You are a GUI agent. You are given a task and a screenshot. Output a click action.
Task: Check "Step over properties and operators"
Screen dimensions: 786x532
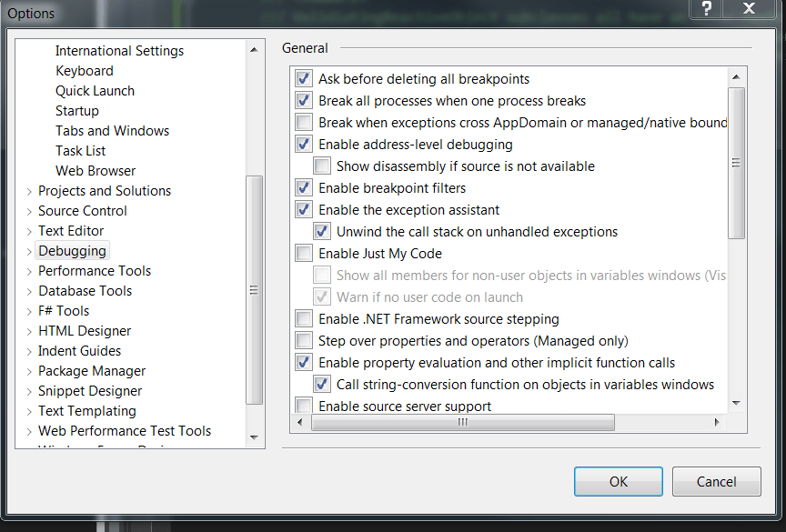[x=303, y=340]
